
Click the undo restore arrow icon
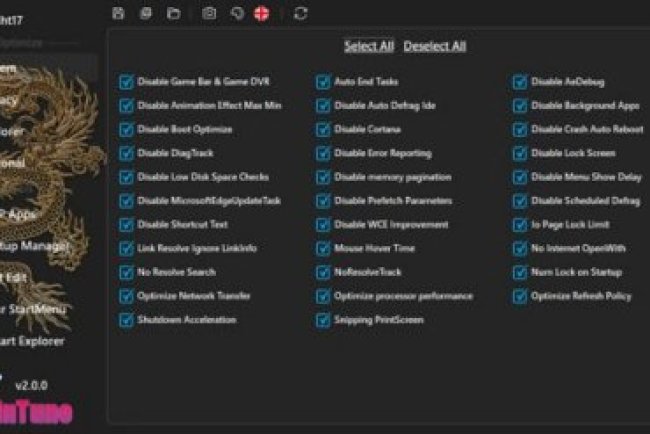237,13
